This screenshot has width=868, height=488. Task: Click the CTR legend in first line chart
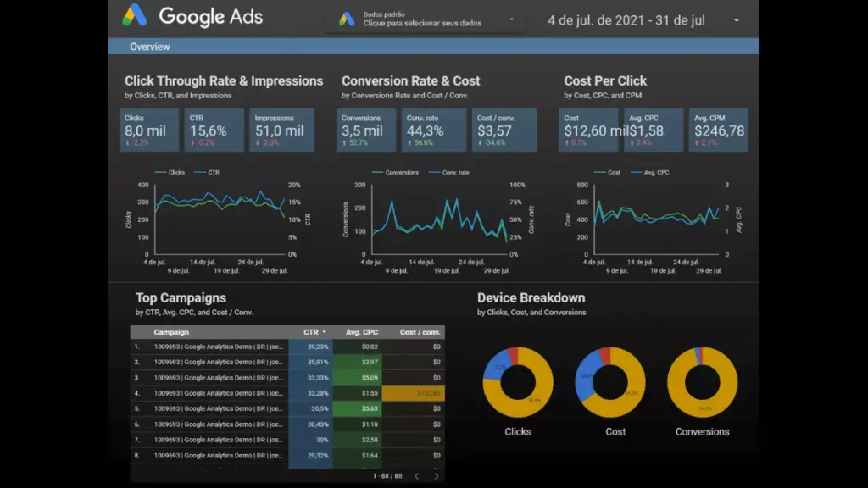pyautogui.click(x=208, y=173)
